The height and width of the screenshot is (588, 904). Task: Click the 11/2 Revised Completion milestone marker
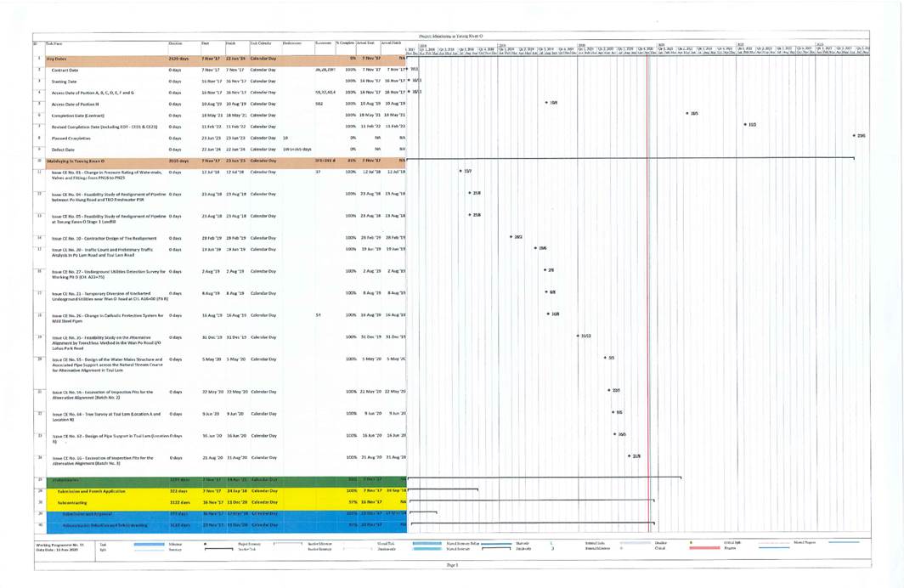point(745,125)
